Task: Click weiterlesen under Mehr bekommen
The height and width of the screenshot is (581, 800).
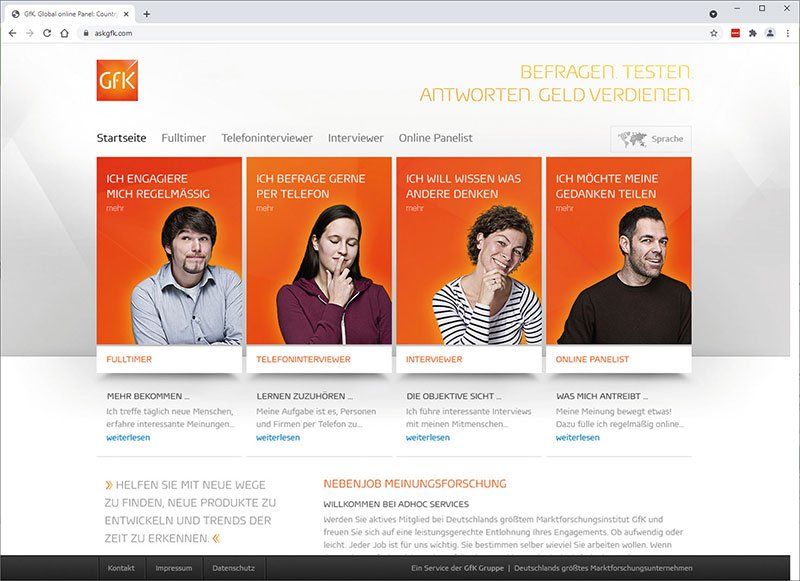Action: 128,437
